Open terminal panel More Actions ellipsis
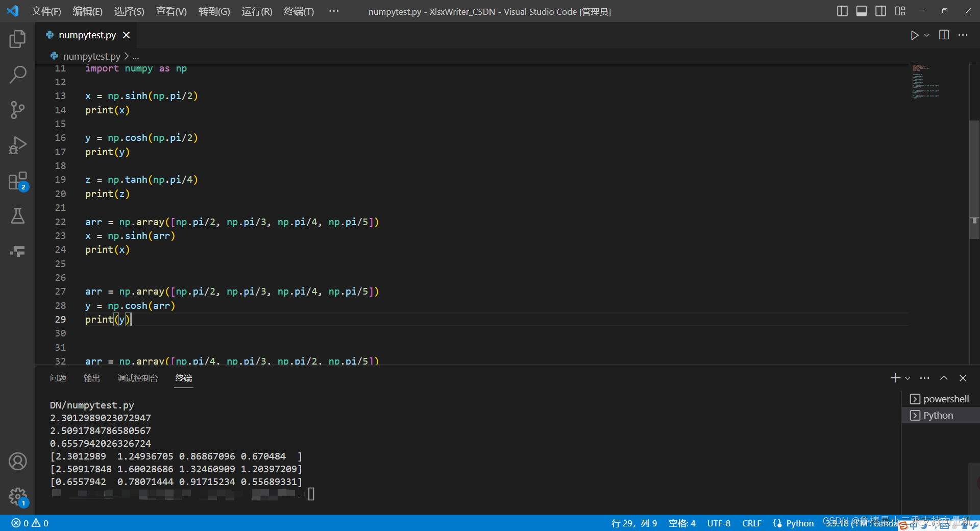980x531 pixels. tap(925, 378)
